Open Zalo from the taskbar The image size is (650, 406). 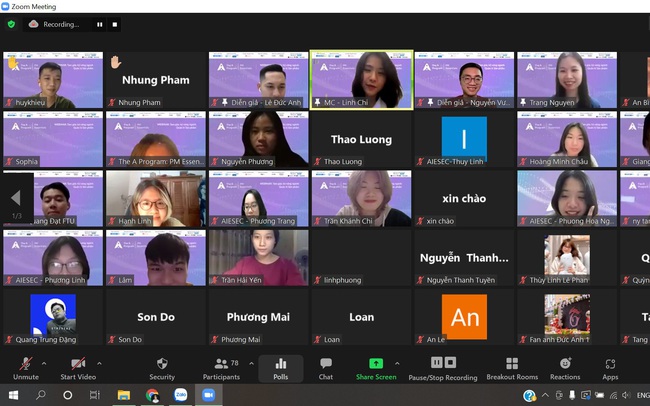pos(180,395)
